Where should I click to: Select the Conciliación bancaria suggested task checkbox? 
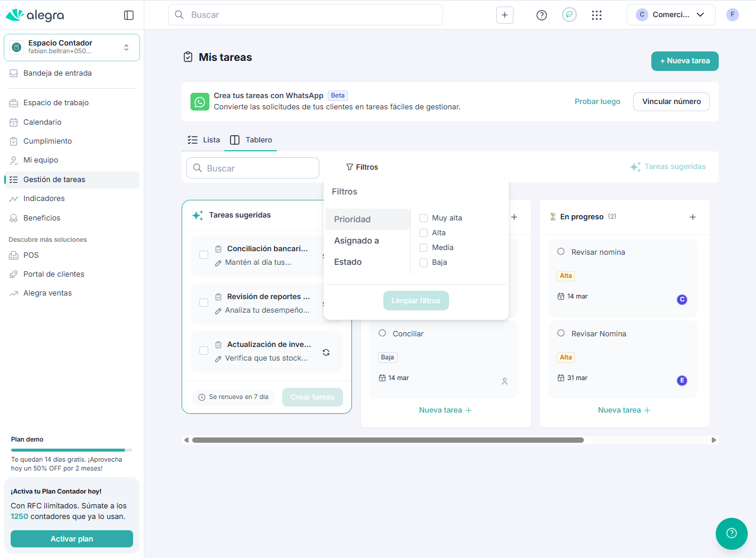click(x=203, y=255)
